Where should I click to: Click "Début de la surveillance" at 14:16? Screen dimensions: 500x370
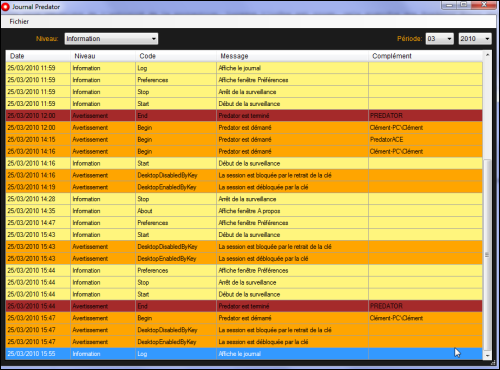click(x=249, y=163)
